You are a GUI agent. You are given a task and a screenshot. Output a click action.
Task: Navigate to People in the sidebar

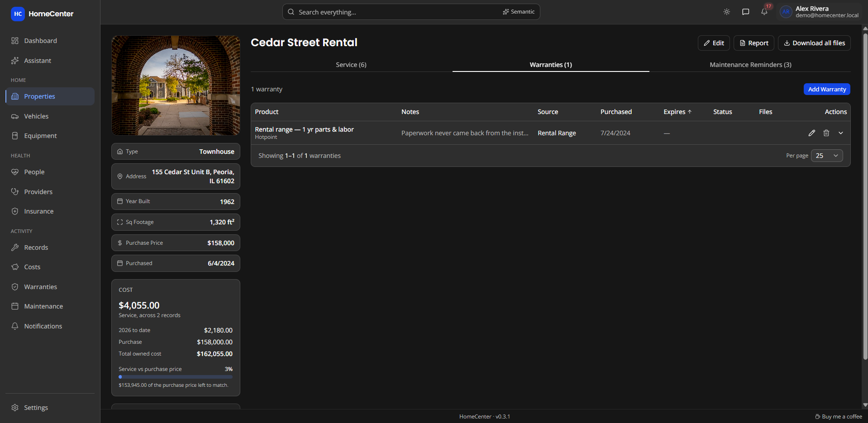[50, 172]
